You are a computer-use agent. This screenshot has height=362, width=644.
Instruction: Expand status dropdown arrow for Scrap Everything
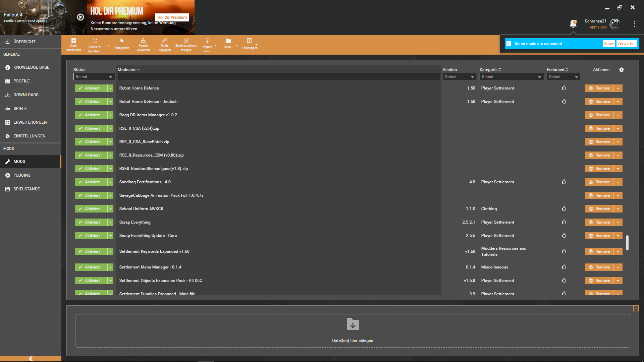110,222
